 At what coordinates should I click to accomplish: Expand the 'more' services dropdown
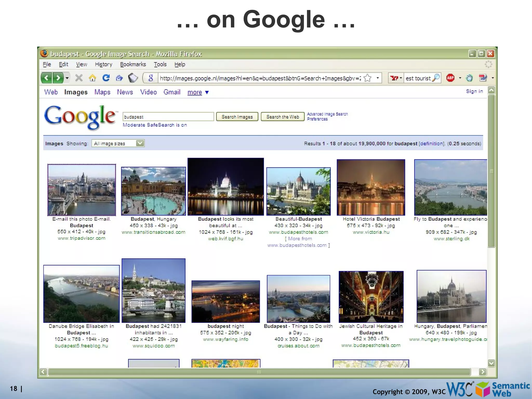point(198,92)
